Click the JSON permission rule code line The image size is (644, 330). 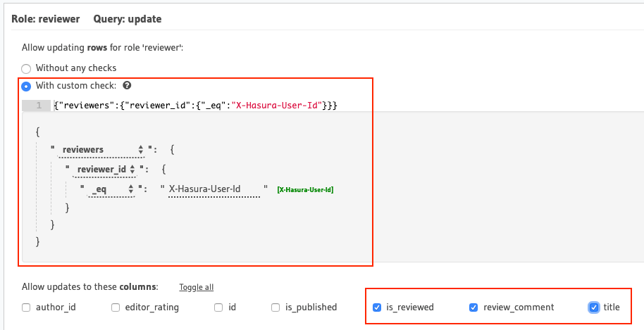196,106
